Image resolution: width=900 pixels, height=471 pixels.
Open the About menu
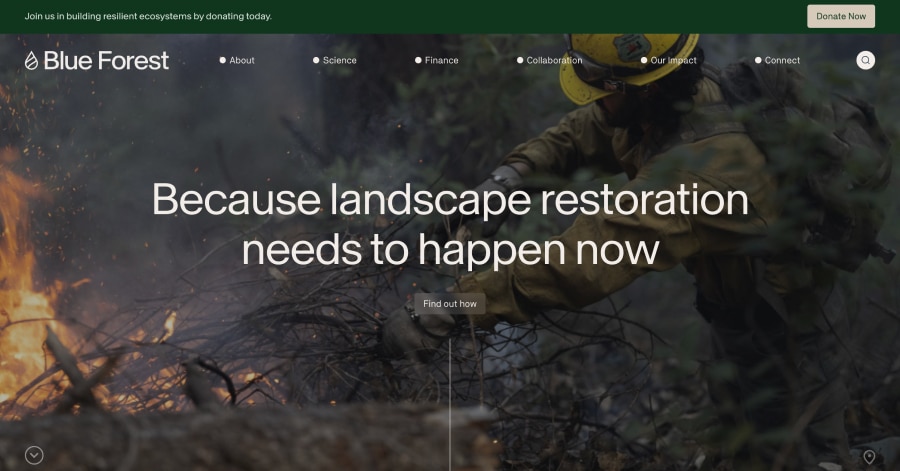click(x=237, y=60)
